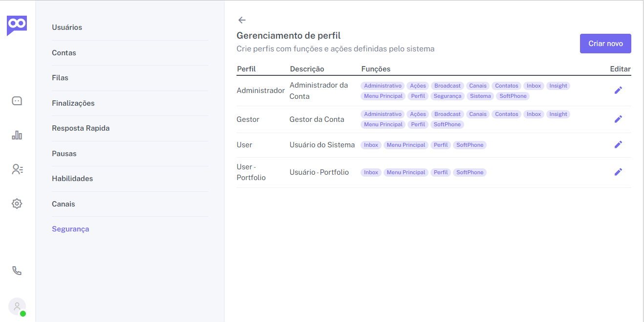Click the Descrição column header

click(x=307, y=69)
